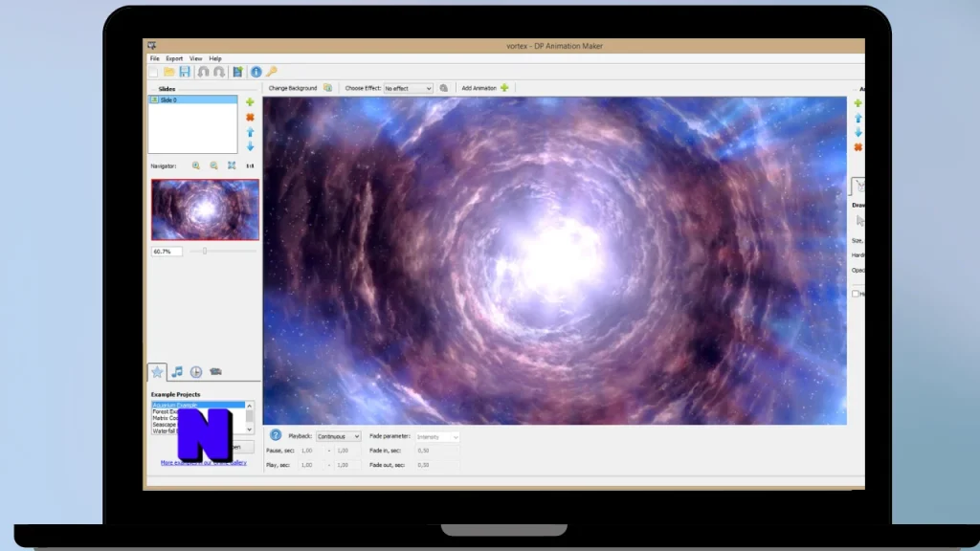This screenshot has height=551, width=980.
Task: Fit the image to window in Navigator
Action: (232, 166)
